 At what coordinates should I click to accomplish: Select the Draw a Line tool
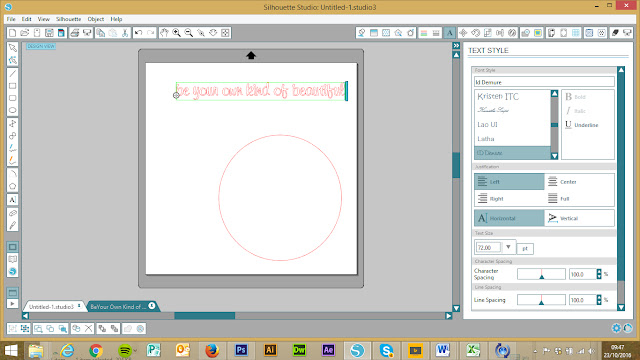(x=12, y=73)
